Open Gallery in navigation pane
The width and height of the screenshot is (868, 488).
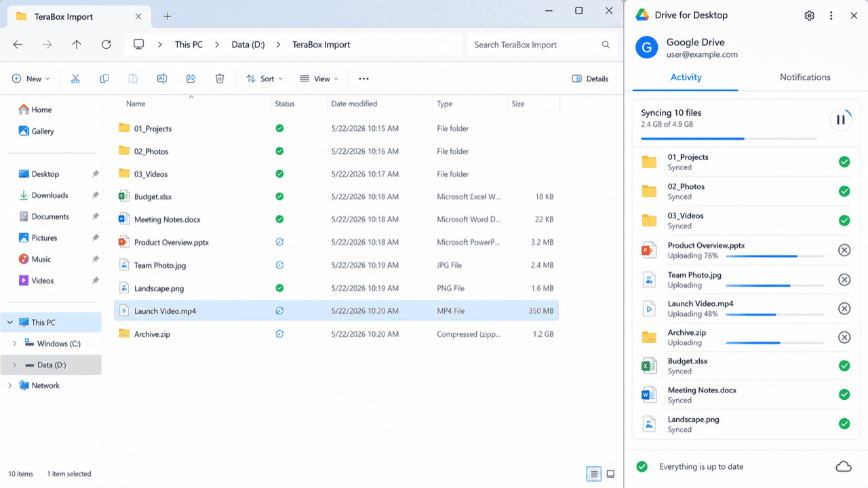coord(42,131)
